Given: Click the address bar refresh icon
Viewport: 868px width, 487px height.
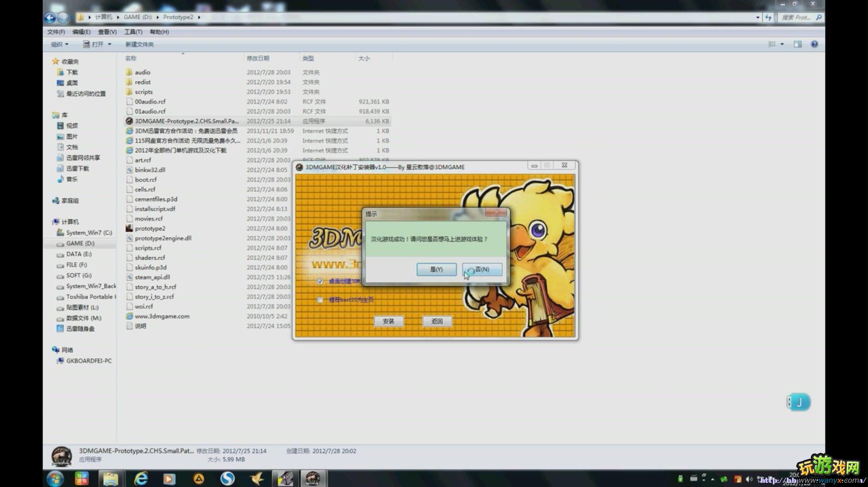Looking at the screenshot, I should click(x=769, y=17).
